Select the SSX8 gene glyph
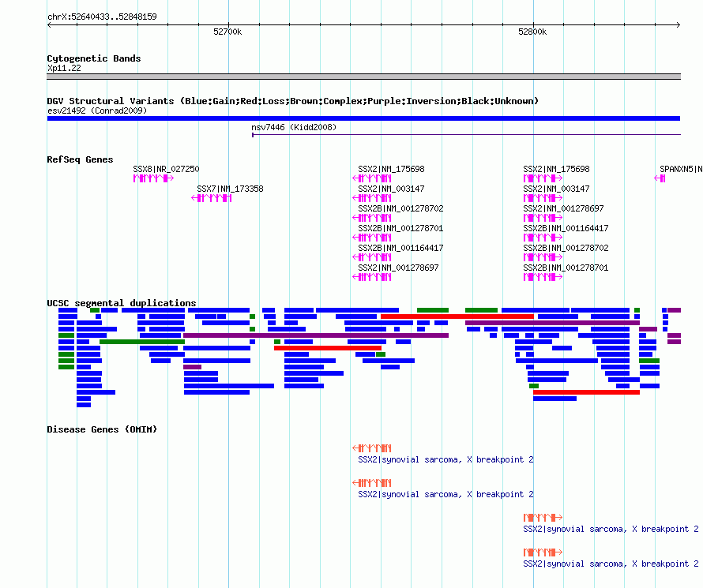Viewport: 703px width, 588px height. [x=153, y=178]
